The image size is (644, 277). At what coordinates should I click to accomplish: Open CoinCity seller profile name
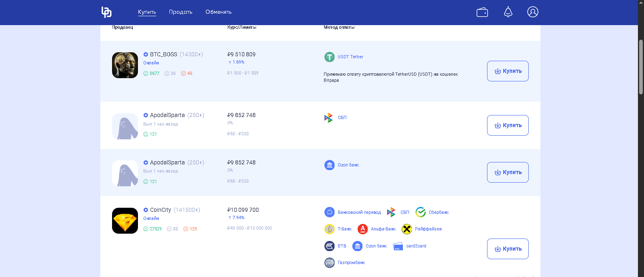coord(161,210)
